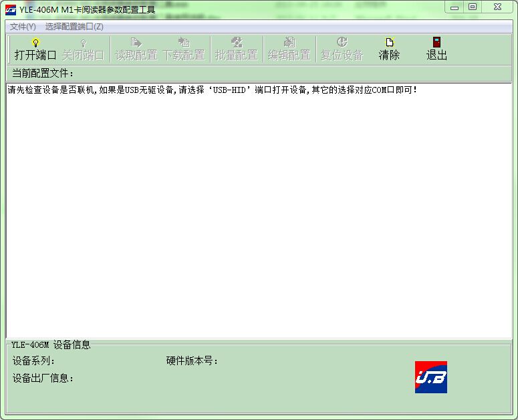The width and height of the screenshot is (518, 420).
Task: Click Download Config (下载配置) toolbar button
Action: click(x=184, y=49)
